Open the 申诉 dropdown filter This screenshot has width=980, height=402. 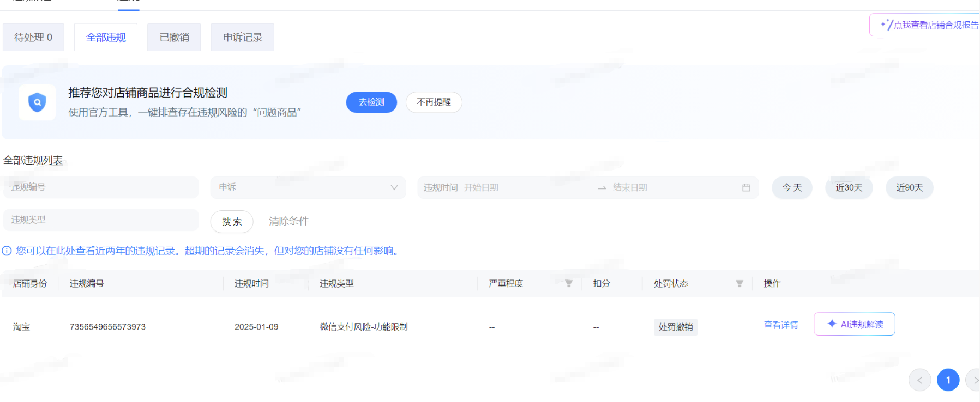[308, 187]
